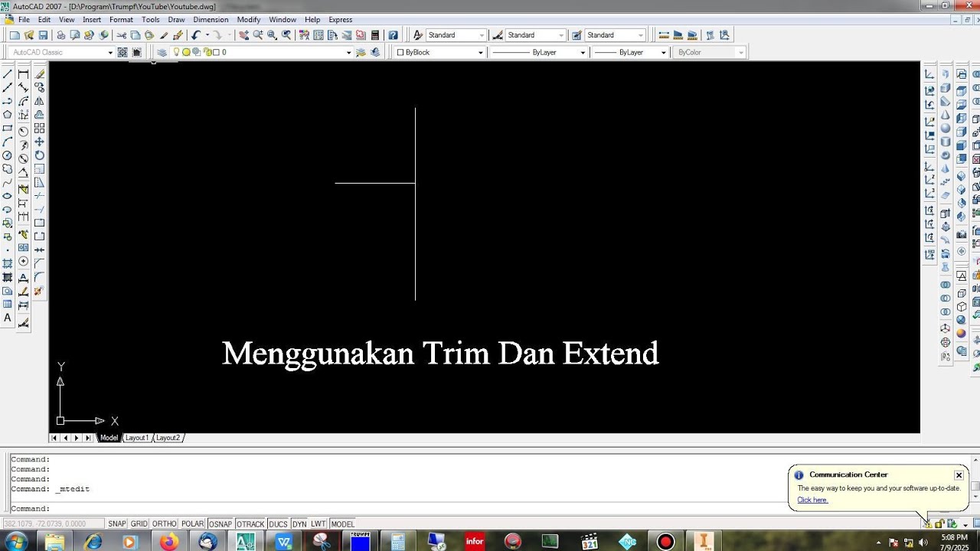Screen dimensions: 980x551
Task: Toggle LWT lineweight display
Action: pos(318,524)
